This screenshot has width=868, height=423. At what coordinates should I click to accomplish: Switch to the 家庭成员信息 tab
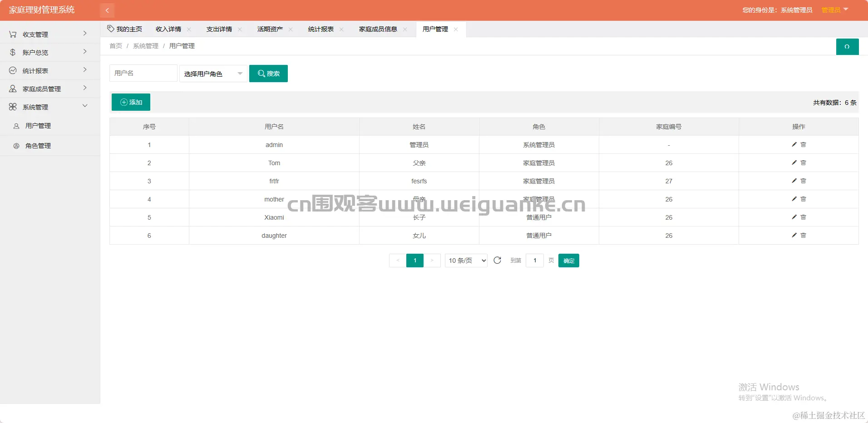point(378,29)
